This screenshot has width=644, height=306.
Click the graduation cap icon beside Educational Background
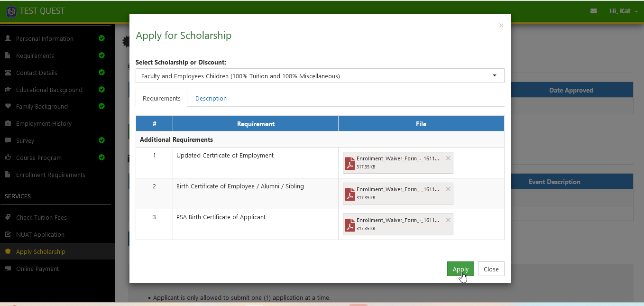pos(8,90)
